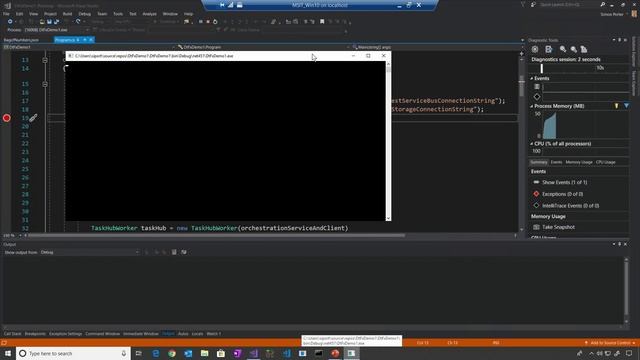Open the Command Window bottom tab
The image size is (640, 360).
tap(102, 334)
